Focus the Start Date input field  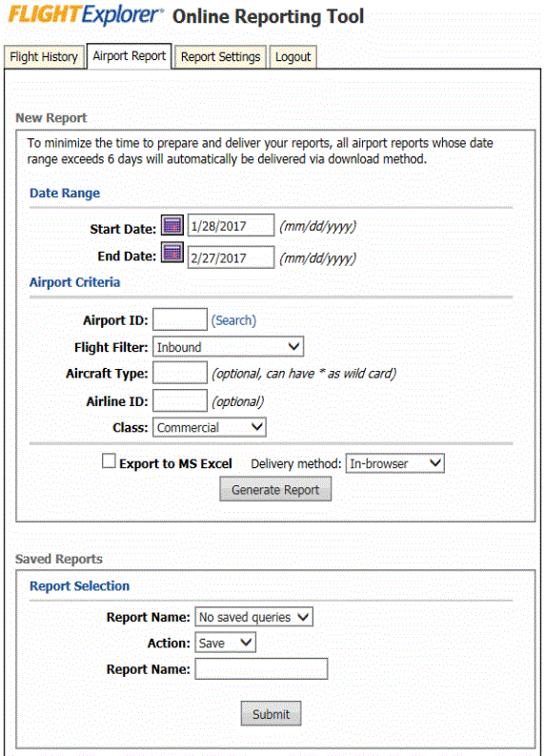(x=231, y=225)
